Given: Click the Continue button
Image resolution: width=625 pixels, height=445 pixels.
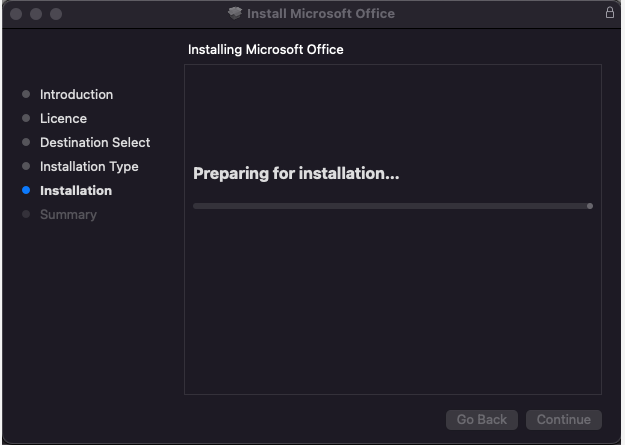Looking at the screenshot, I should pos(564,419).
